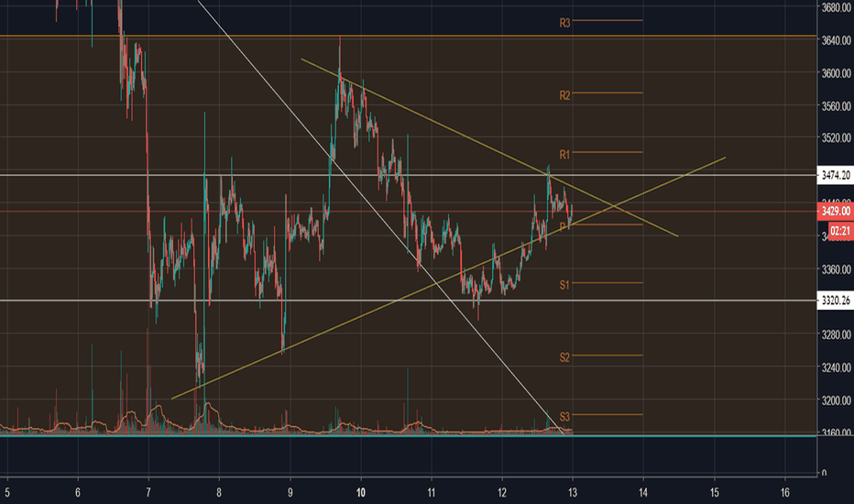Click date 16 on the time axis
Screen dimensions: 854x504
(785, 493)
